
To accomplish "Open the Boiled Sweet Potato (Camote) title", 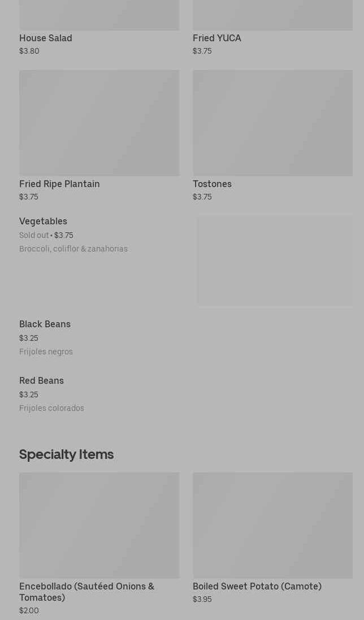I will (x=257, y=586).
